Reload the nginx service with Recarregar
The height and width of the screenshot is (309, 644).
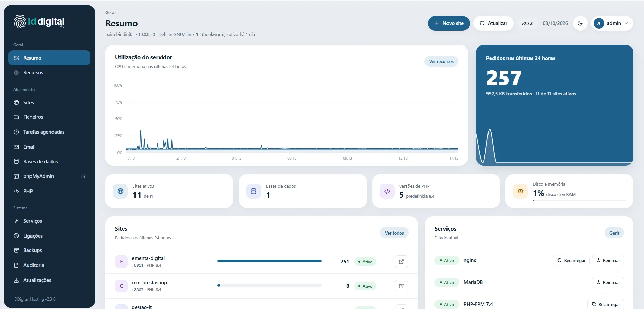(571, 260)
